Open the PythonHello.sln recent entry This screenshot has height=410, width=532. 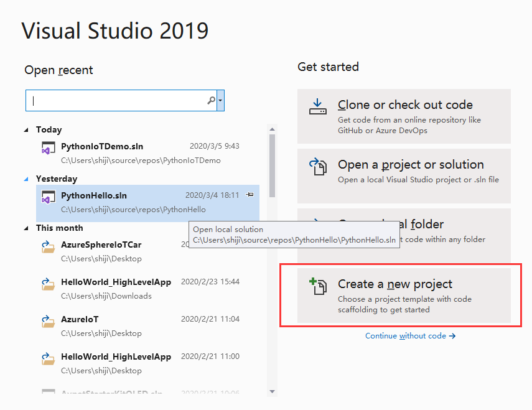coord(148,203)
